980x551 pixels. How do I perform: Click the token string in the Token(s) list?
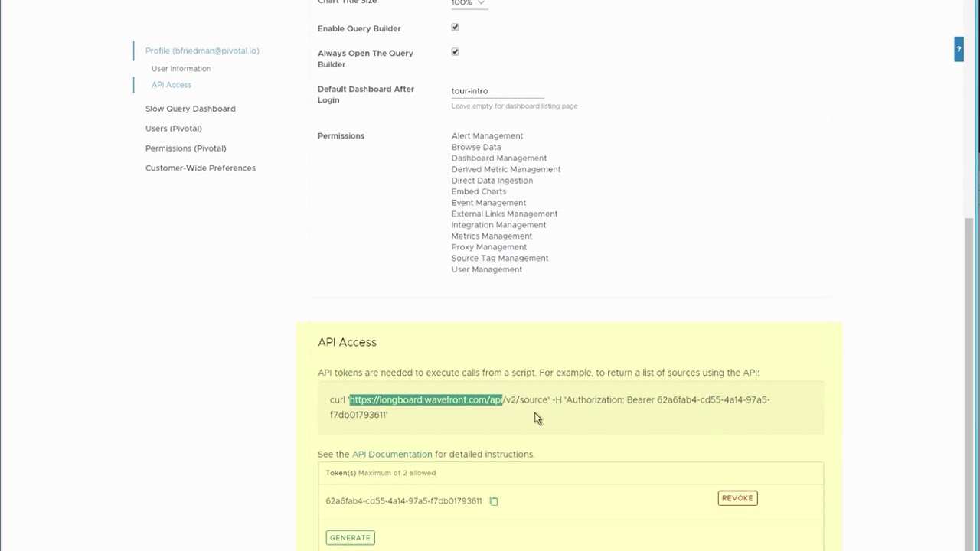[403, 501]
